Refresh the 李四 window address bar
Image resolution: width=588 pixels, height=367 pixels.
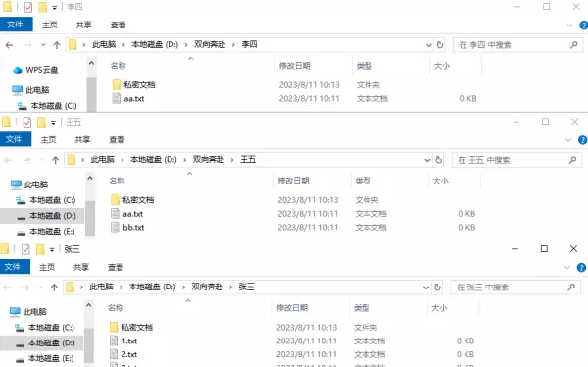(440, 45)
